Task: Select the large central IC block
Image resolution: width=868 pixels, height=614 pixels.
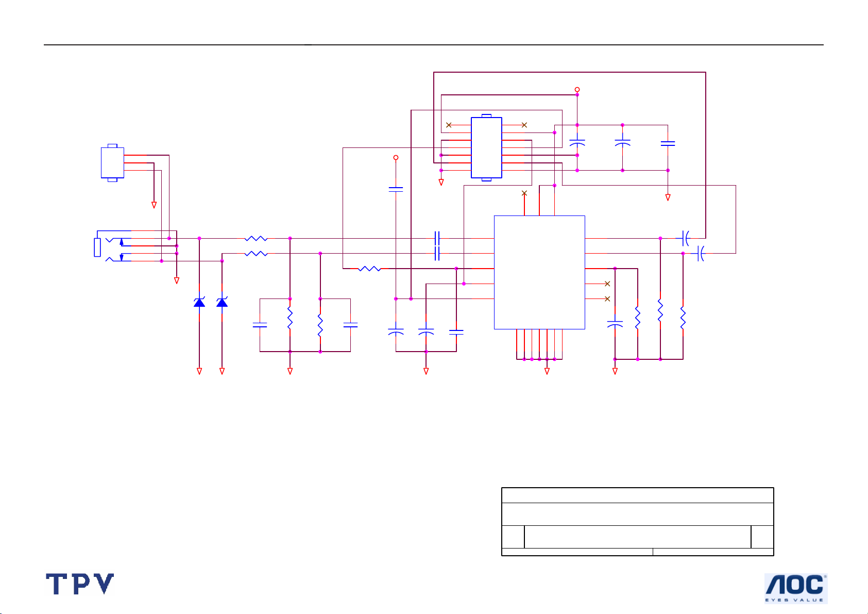Action: pyautogui.click(x=539, y=272)
